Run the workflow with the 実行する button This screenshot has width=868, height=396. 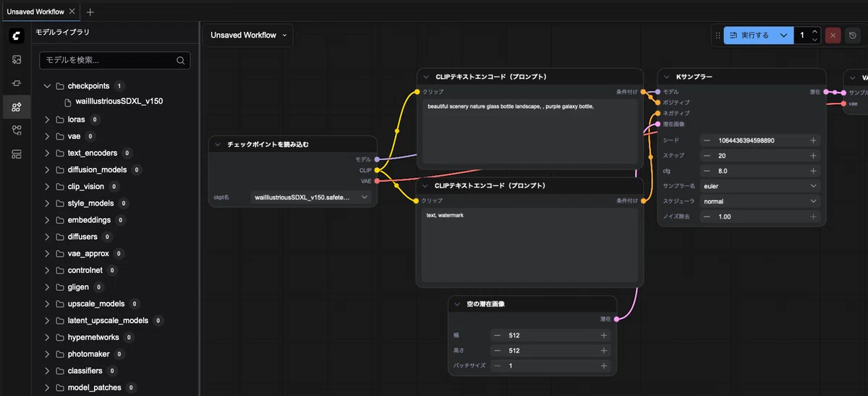click(x=749, y=35)
